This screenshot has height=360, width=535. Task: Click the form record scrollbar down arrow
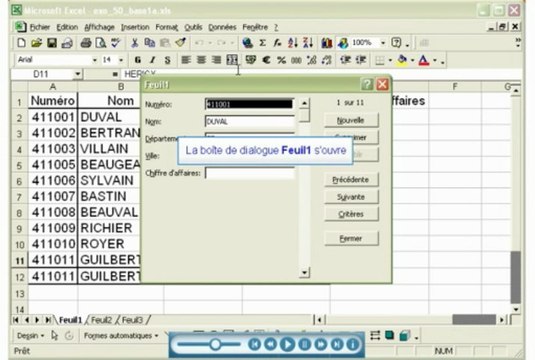(304, 272)
